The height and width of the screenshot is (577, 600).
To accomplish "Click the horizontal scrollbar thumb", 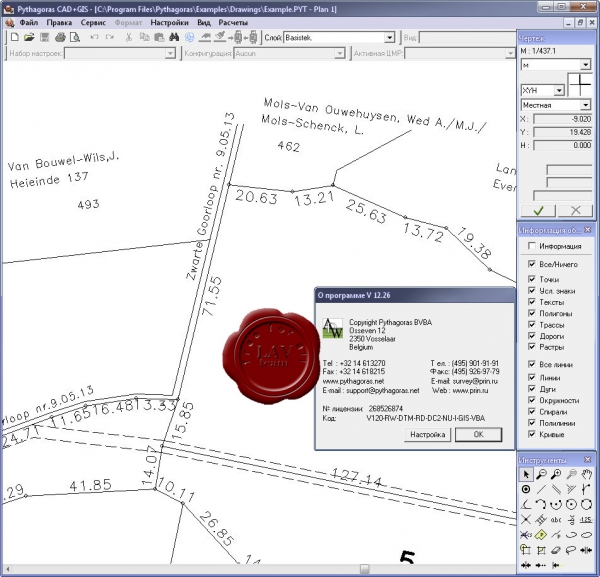I will (x=365, y=569).
